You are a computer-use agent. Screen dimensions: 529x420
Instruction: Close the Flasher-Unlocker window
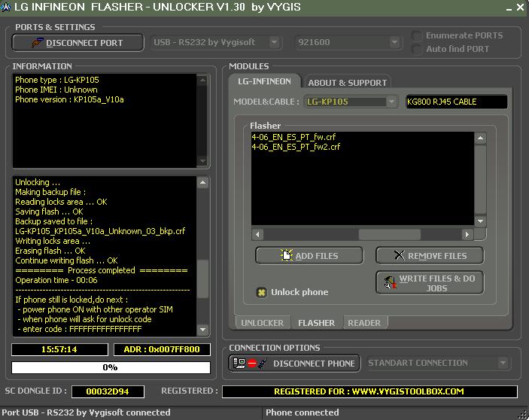[521, 7]
